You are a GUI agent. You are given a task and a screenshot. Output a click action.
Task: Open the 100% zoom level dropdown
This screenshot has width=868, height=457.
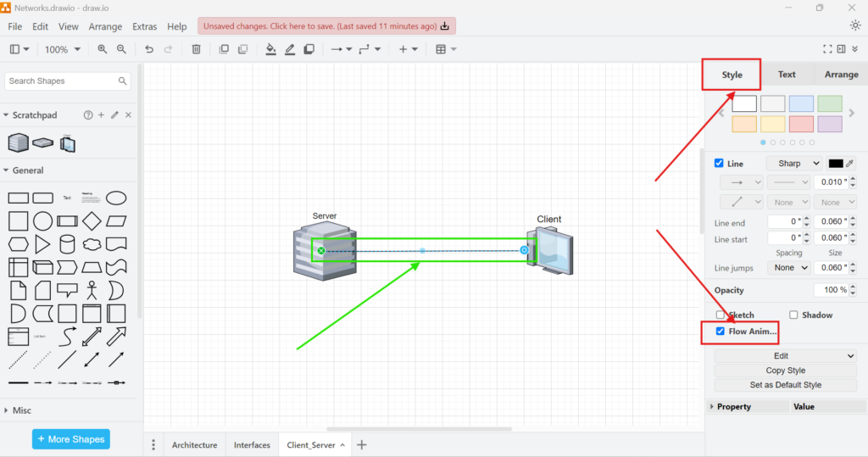(63, 49)
